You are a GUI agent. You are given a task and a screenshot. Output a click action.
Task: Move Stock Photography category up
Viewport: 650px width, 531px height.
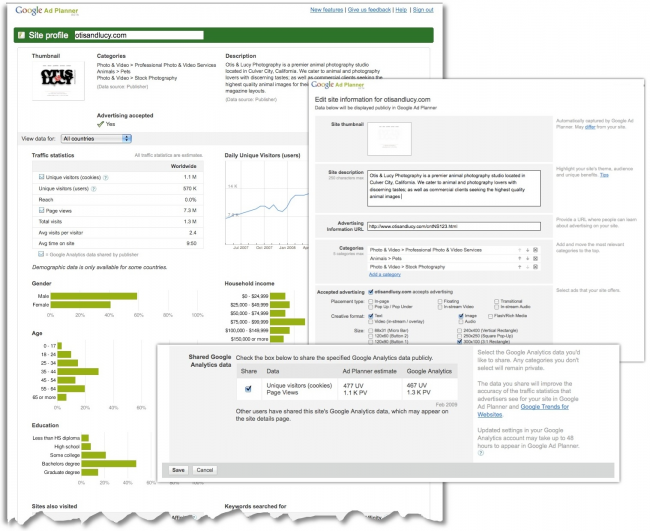point(519,267)
